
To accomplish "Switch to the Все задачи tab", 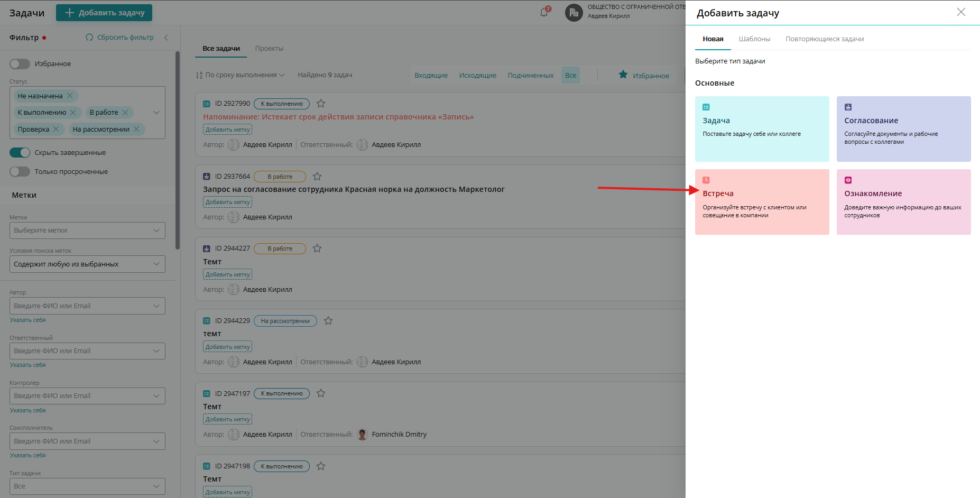I will tap(221, 49).
